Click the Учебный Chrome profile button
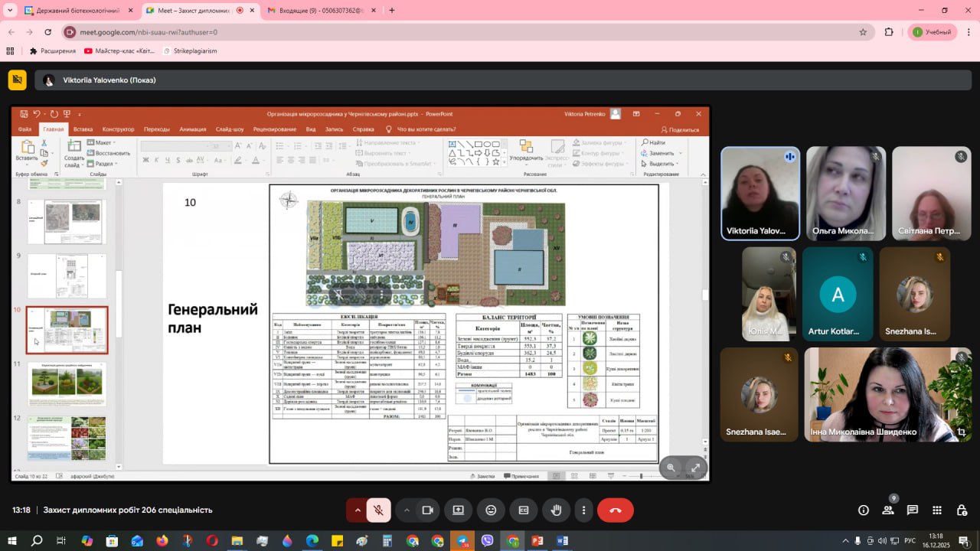Viewport: 980px width, 551px height. pyautogui.click(x=932, y=32)
